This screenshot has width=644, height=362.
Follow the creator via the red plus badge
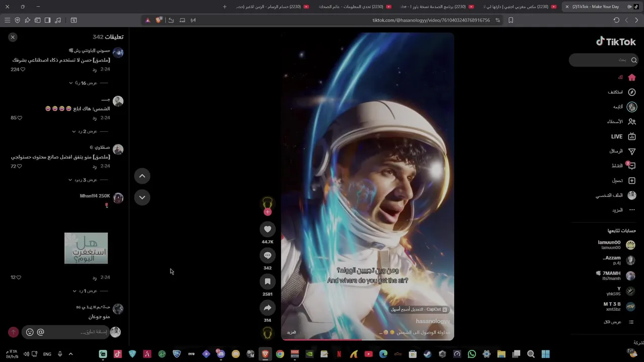(x=268, y=212)
